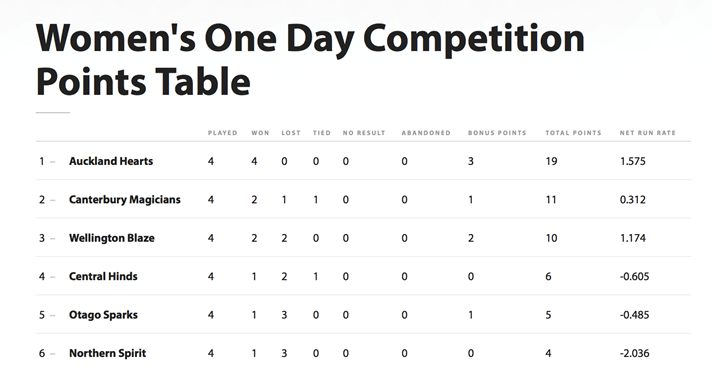Select the ABANDONED column header
This screenshot has height=371, width=712.
tap(426, 133)
